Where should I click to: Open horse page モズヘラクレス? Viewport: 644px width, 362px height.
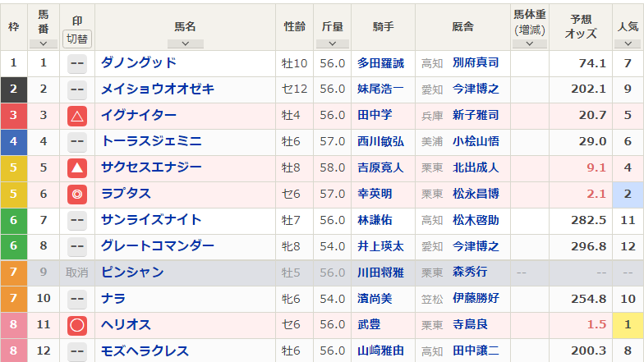(x=145, y=351)
